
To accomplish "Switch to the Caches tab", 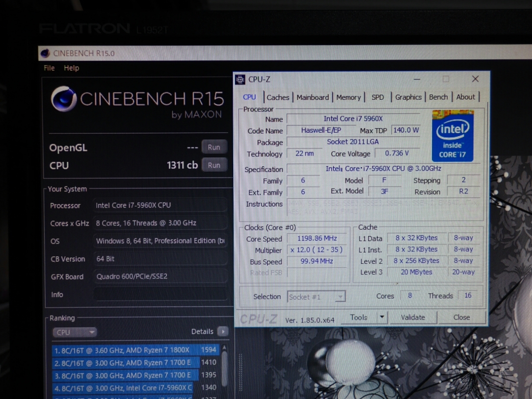I will (278, 98).
